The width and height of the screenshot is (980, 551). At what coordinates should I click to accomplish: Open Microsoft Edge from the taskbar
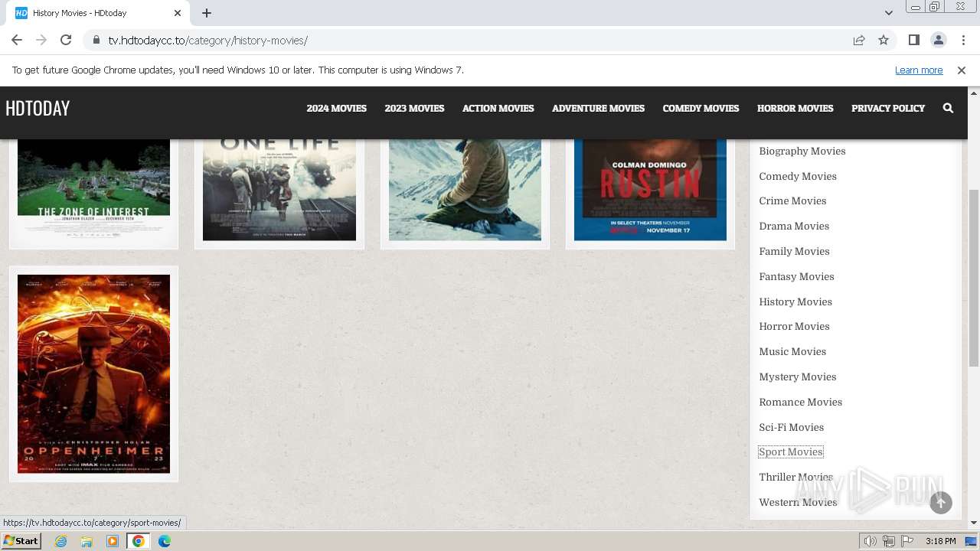click(x=165, y=541)
